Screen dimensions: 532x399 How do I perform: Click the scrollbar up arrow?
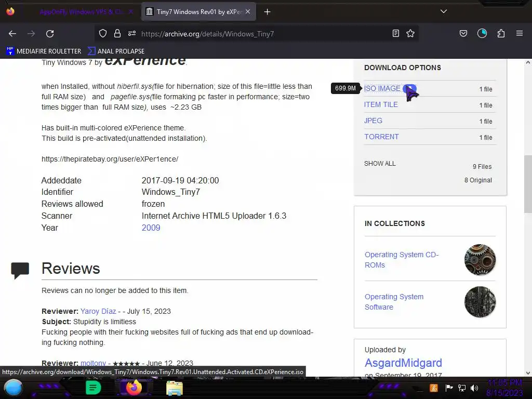(x=528, y=62)
